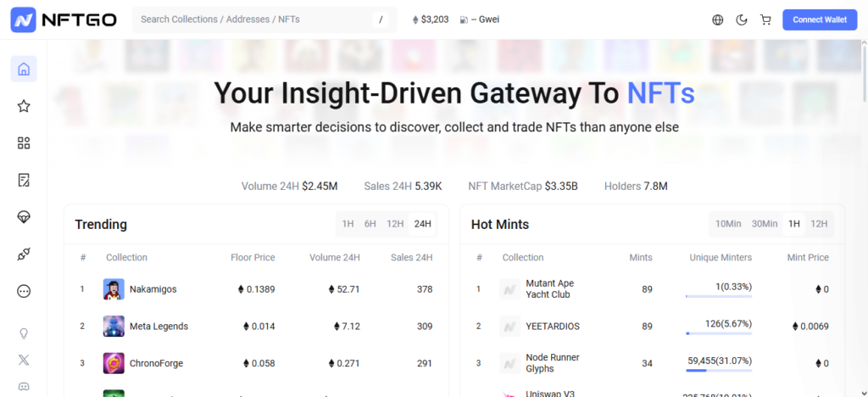The width and height of the screenshot is (868, 397).
Task: Click the slash shortcut key in search
Action: tap(381, 20)
